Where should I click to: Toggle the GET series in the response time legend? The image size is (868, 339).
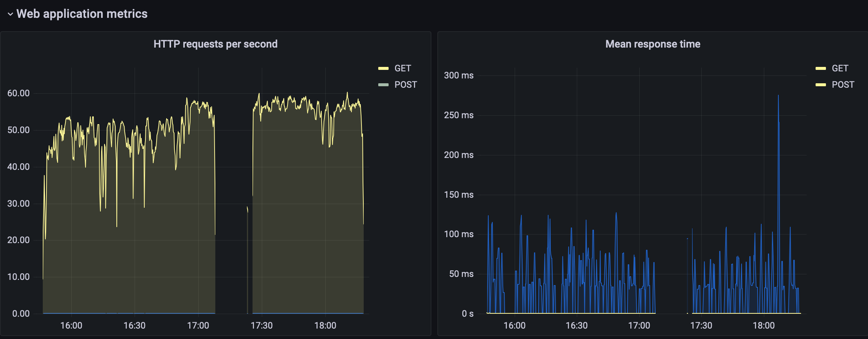[x=840, y=68]
